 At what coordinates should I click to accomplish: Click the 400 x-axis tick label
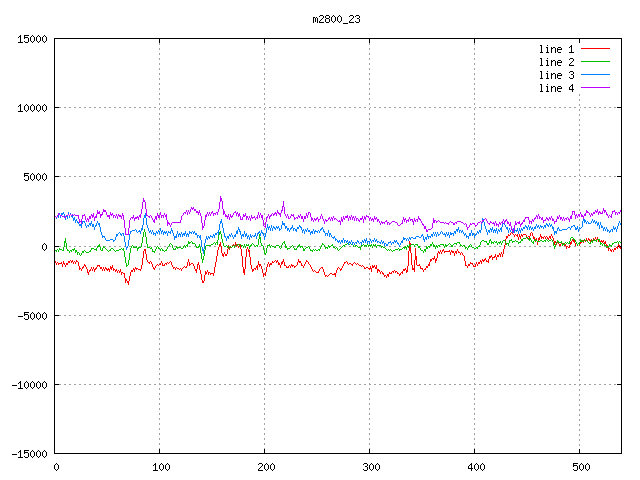pyautogui.click(x=475, y=467)
